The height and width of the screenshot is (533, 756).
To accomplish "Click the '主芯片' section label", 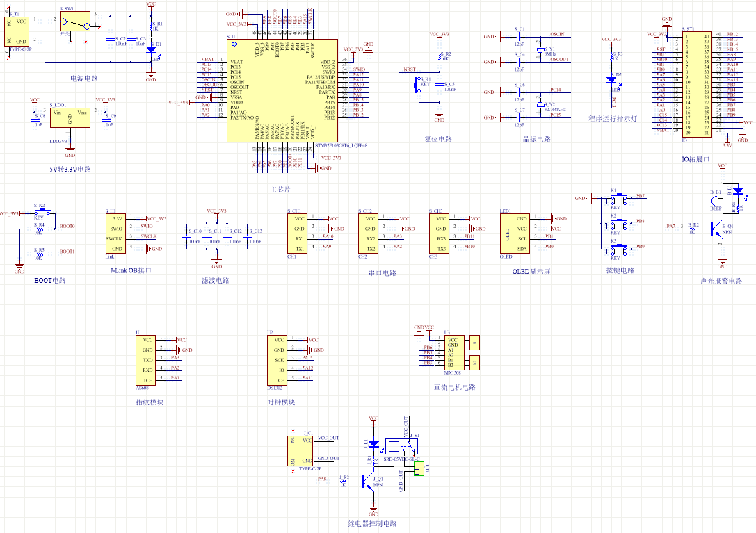I will tap(280, 190).
